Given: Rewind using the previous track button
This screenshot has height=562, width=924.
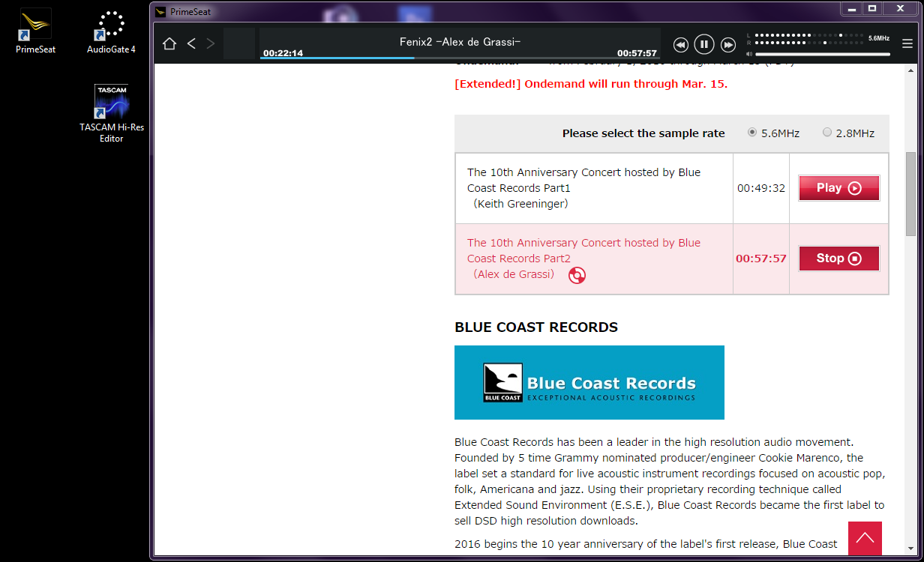Looking at the screenshot, I should point(680,45).
